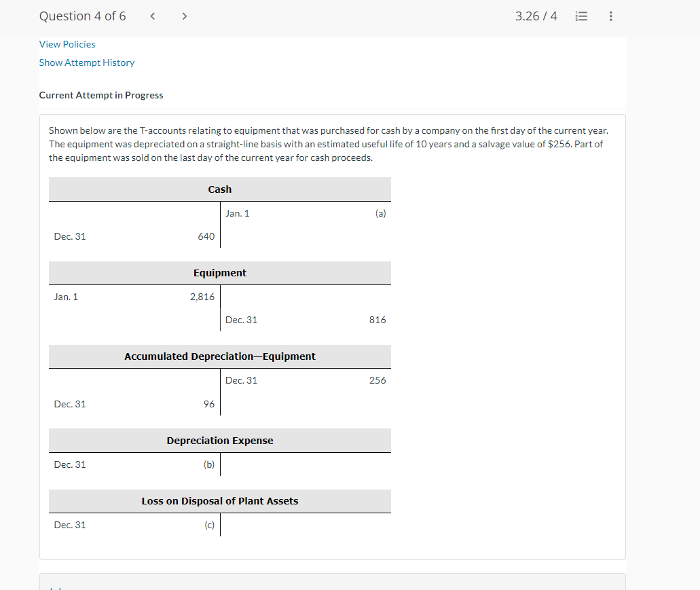Click the Jan. 1 Equipment amount 2,816
The image size is (700, 590).
point(204,297)
